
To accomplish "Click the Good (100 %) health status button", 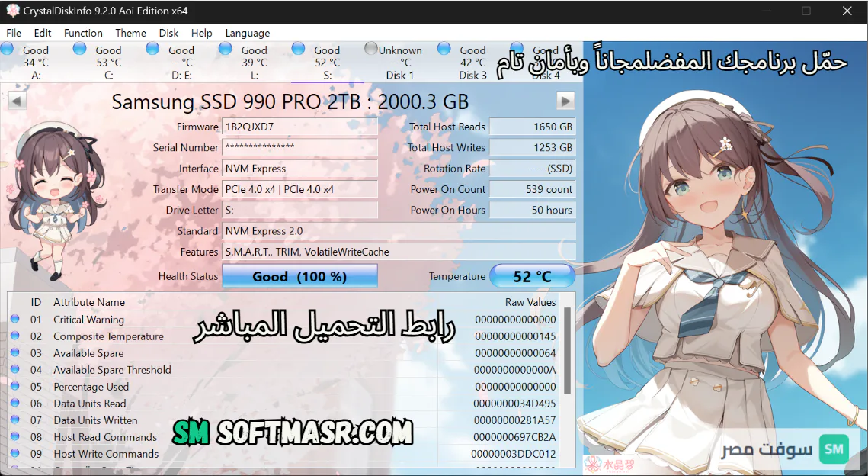I will pyautogui.click(x=299, y=276).
